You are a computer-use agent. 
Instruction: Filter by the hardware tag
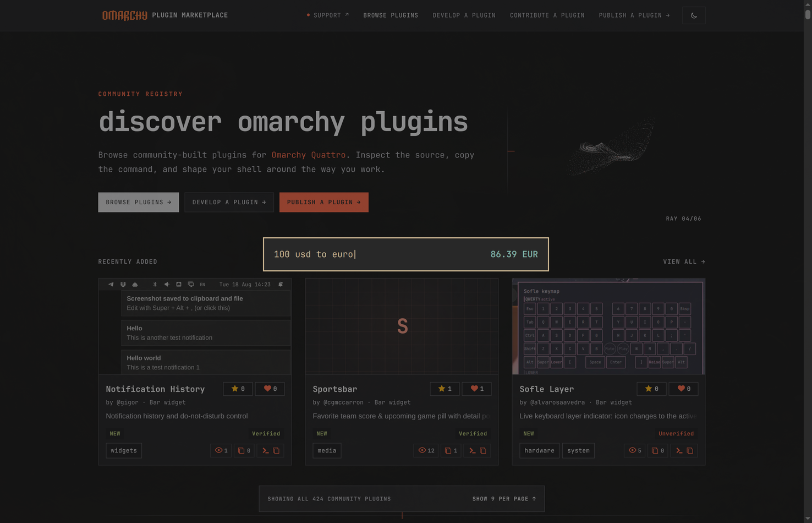click(539, 450)
